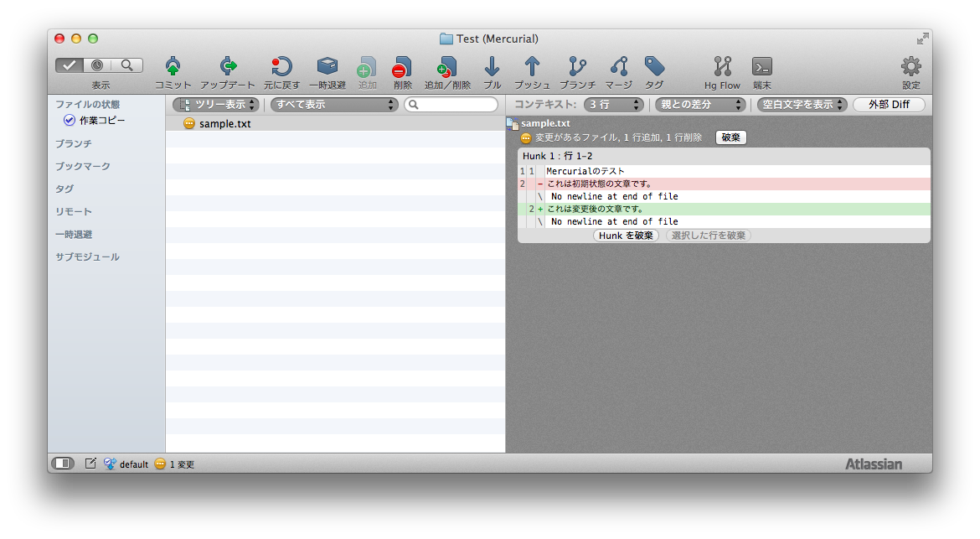This screenshot has height=539, width=980.
Task: Click the unchanged line Mercurialのテスト
Action: (724, 171)
